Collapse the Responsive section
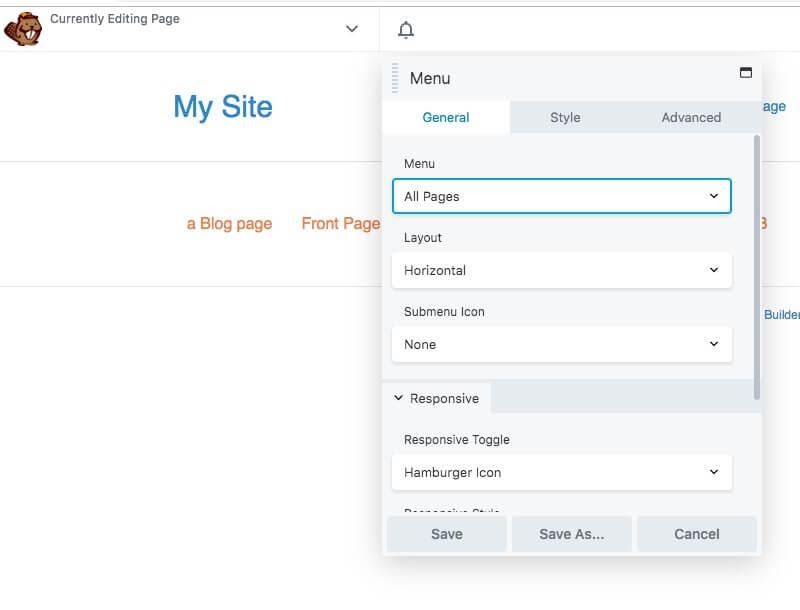 tap(436, 398)
